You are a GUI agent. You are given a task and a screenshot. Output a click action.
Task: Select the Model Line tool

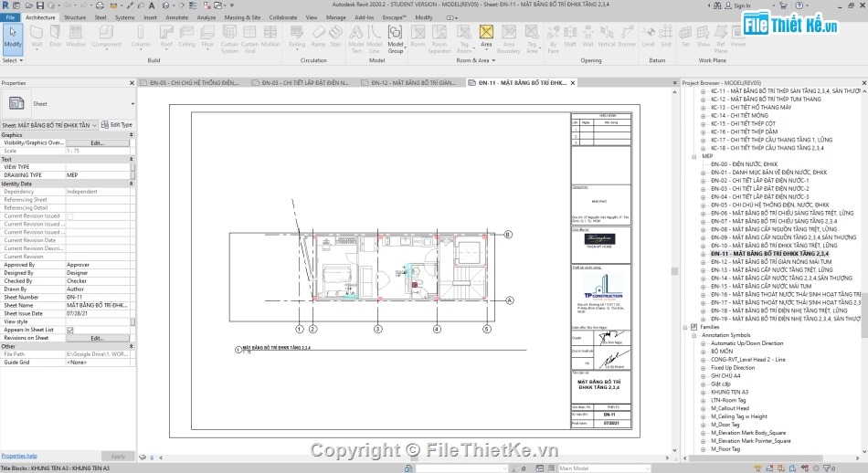click(x=375, y=38)
